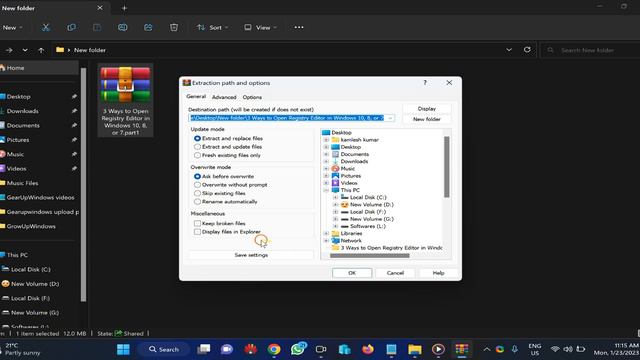Open Firefox from the taskbar
Image resolution: width=640 pixels, height=360 pixels.
point(368,349)
